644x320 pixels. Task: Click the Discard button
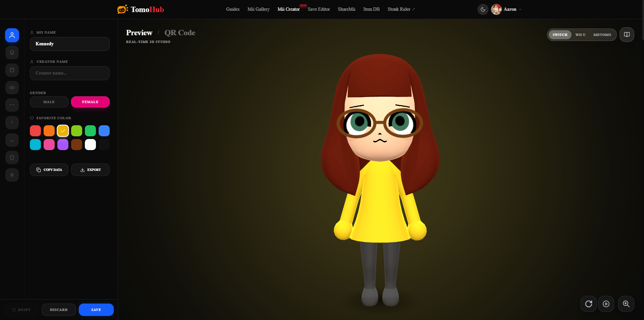coord(59,310)
